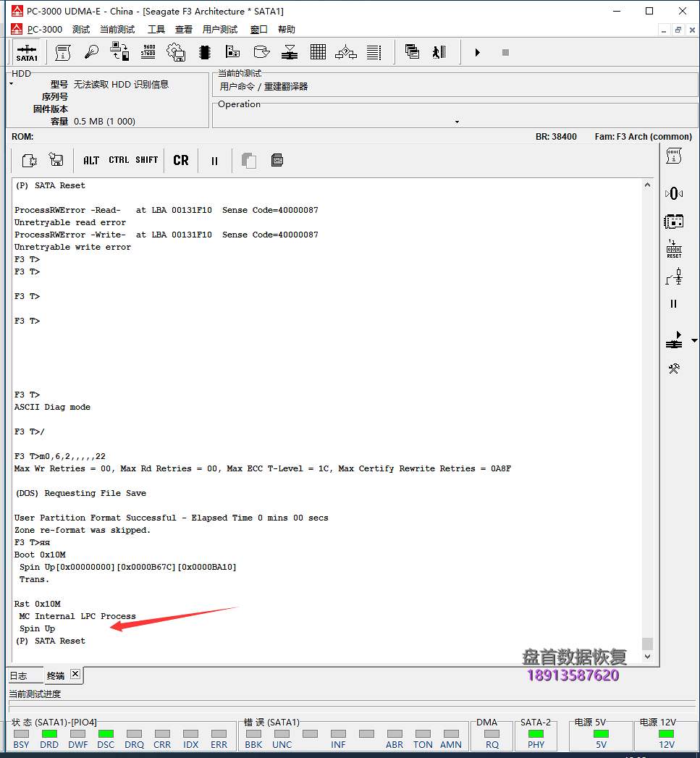The width and height of the screenshot is (700, 758).
Task: Restore the inner MDI window
Action: (678, 30)
